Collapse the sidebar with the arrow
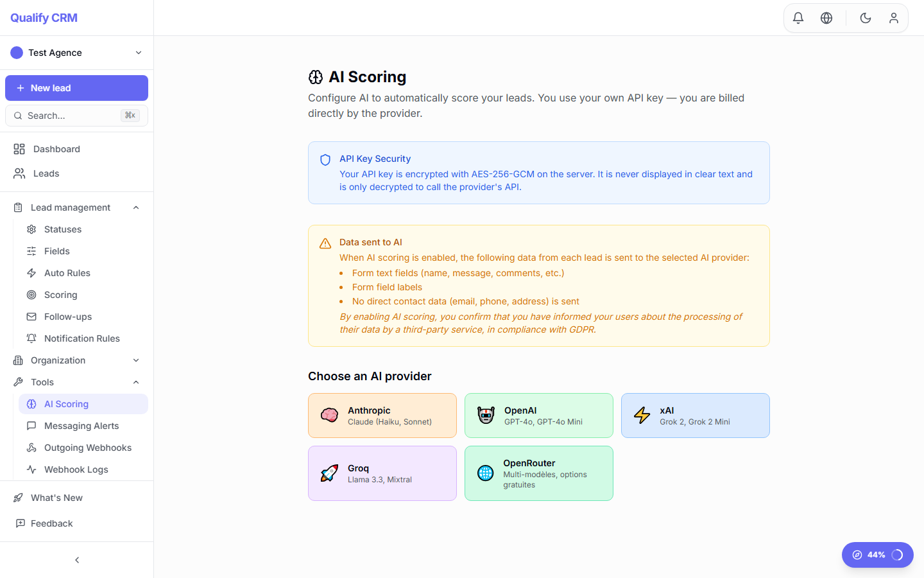This screenshot has height=578, width=924. coord(77,560)
